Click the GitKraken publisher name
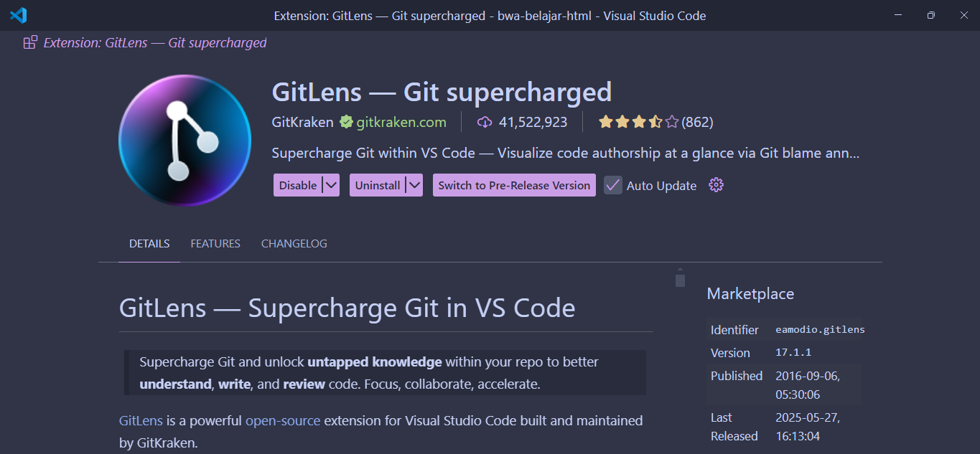980x454 pixels. (x=302, y=123)
